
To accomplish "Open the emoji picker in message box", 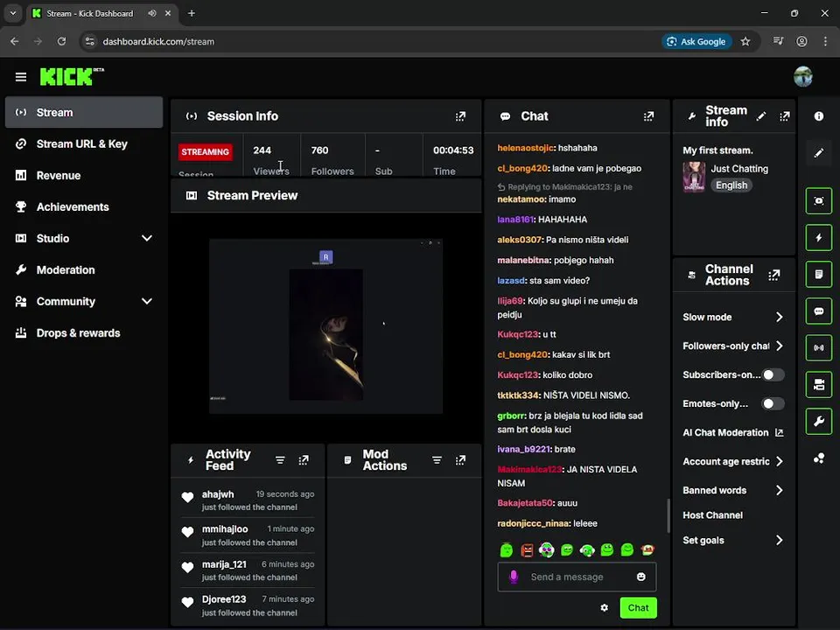I will tap(640, 577).
